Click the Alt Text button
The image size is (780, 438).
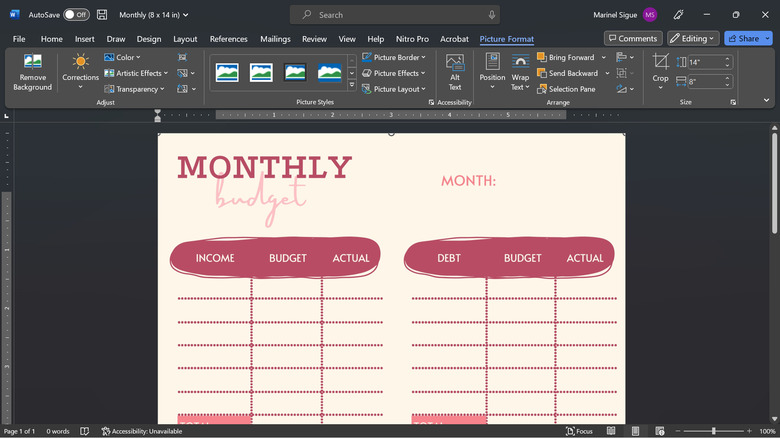[455, 72]
